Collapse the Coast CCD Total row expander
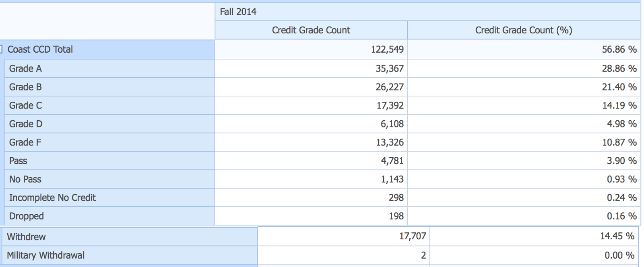Image resolution: width=644 pixels, height=267 pixels. (x=1, y=49)
